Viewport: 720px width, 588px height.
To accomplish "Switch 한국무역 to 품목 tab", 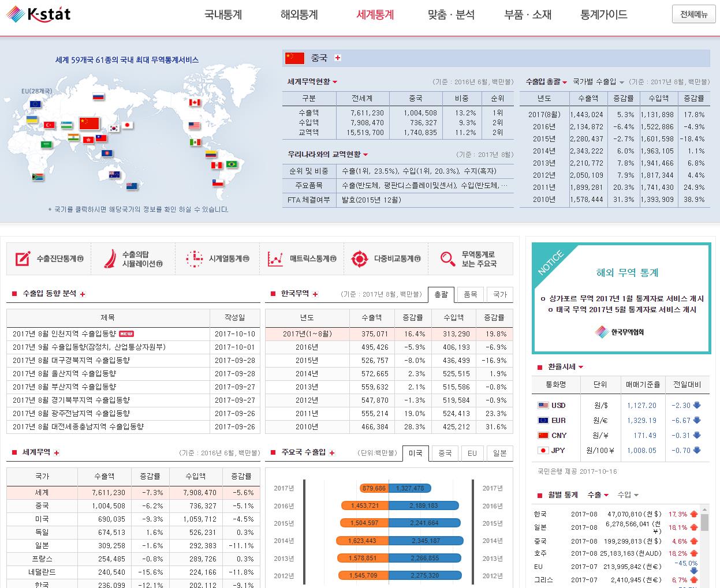I will coord(471,294).
